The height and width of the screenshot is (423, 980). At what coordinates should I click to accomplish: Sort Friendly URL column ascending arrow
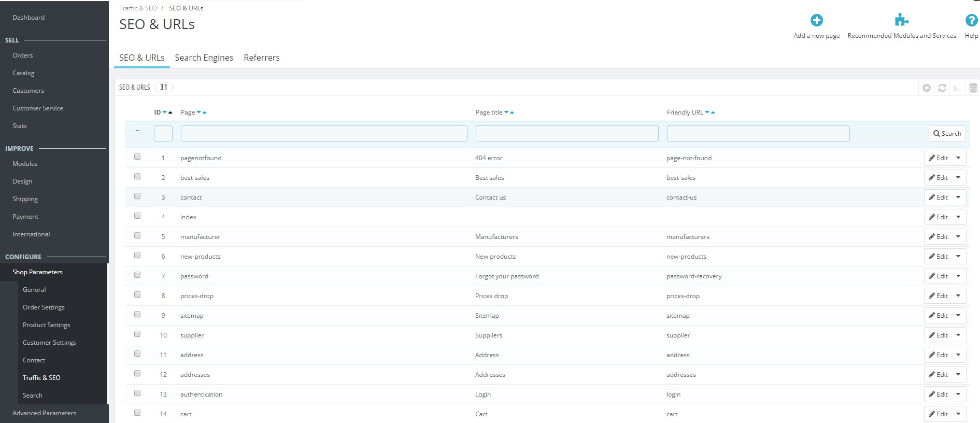point(713,112)
